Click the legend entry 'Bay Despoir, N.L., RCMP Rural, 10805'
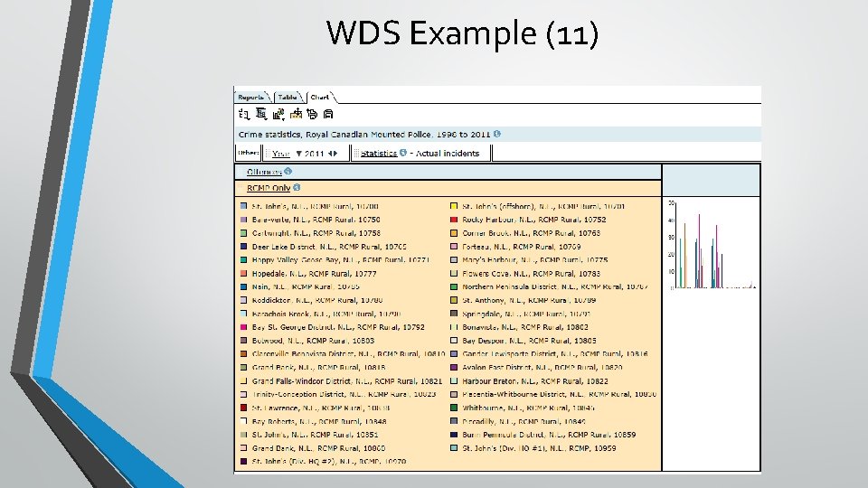868x488 pixels. (529, 341)
